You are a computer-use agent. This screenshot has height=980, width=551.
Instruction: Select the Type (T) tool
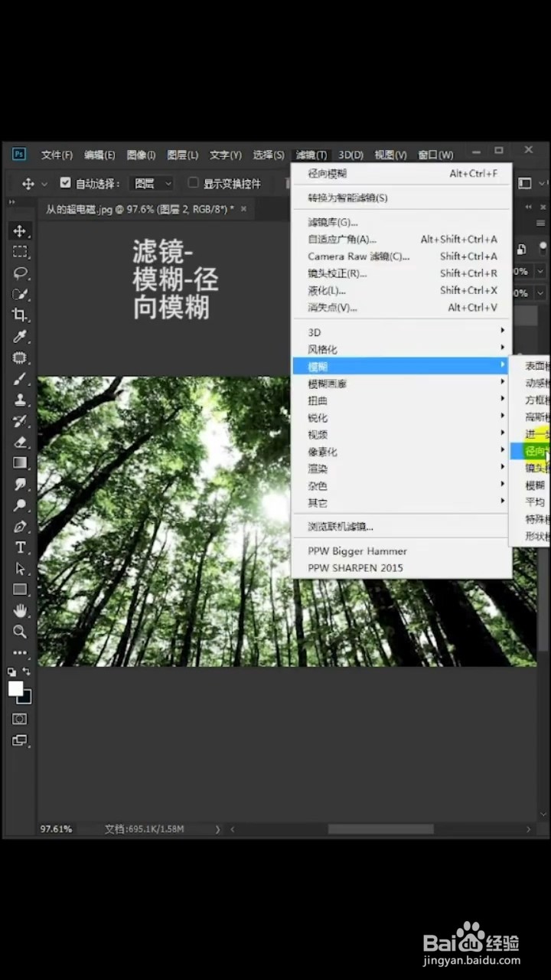coord(20,547)
